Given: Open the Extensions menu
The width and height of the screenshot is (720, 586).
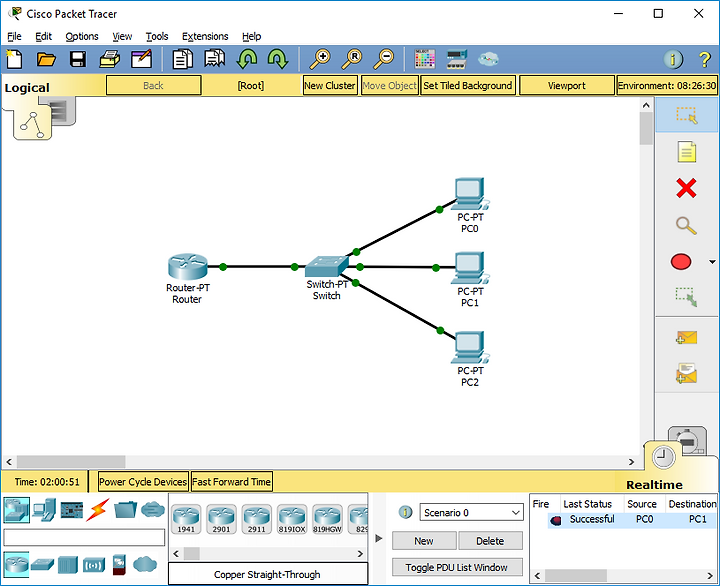Looking at the screenshot, I should pyautogui.click(x=205, y=36).
